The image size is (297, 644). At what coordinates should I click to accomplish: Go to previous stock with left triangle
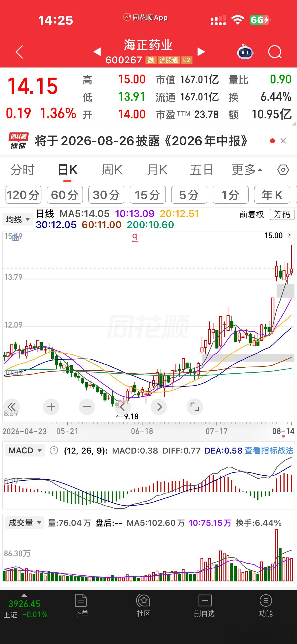(x=97, y=52)
